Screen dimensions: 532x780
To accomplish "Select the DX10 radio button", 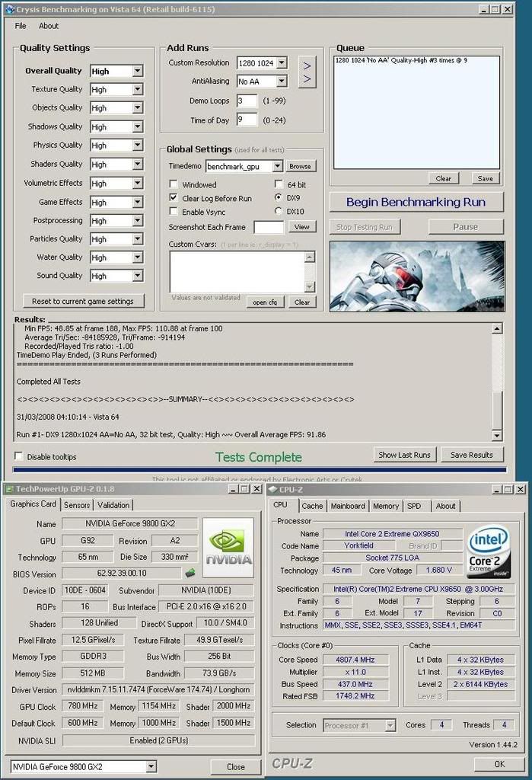I will pos(279,211).
